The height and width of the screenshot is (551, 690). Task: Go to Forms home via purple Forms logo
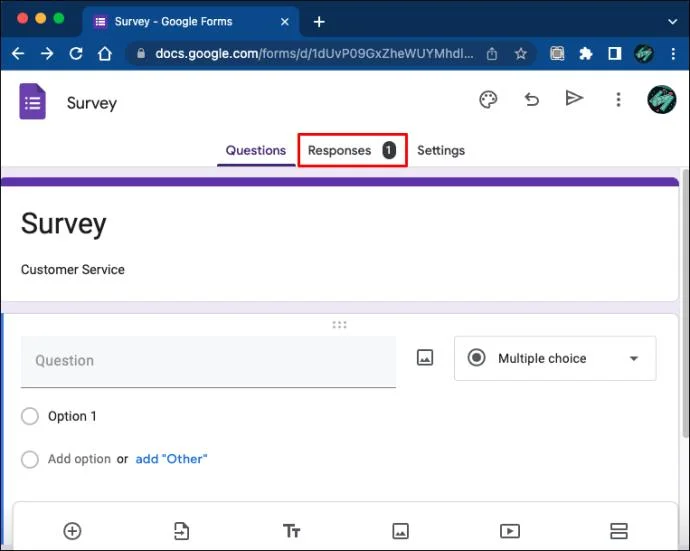33,101
